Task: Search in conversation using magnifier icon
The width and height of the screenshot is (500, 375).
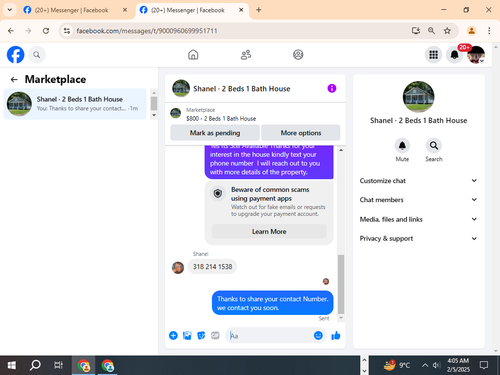Action: point(434,146)
